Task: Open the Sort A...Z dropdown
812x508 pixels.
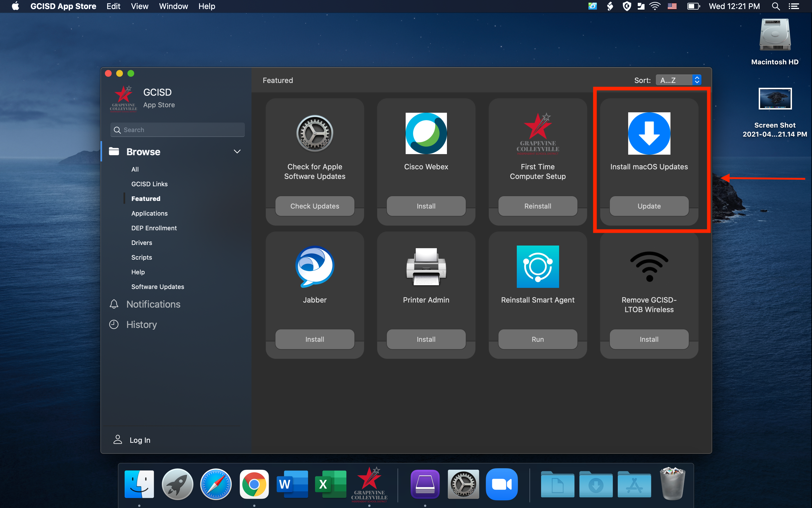Action: pyautogui.click(x=678, y=80)
